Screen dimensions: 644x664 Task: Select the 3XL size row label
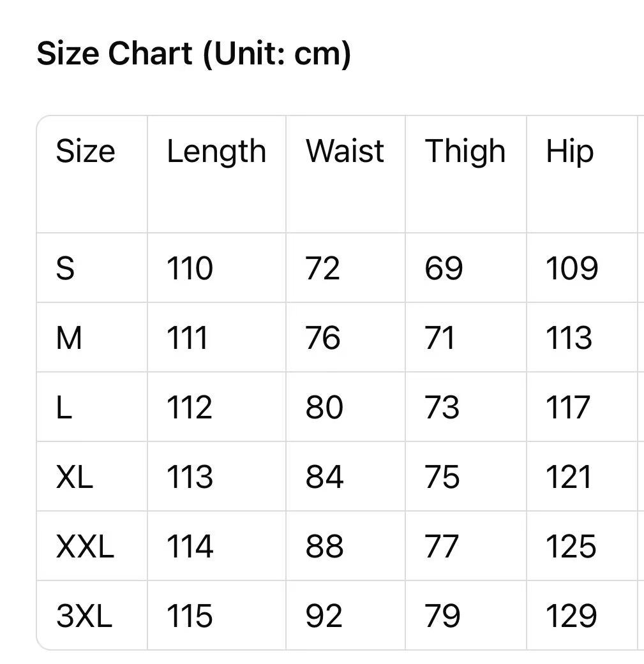coord(84,616)
